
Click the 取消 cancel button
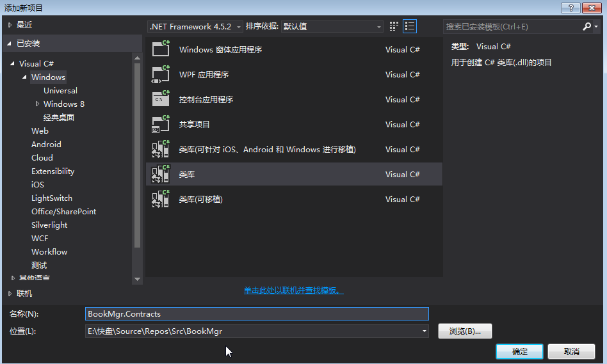pyautogui.click(x=571, y=352)
